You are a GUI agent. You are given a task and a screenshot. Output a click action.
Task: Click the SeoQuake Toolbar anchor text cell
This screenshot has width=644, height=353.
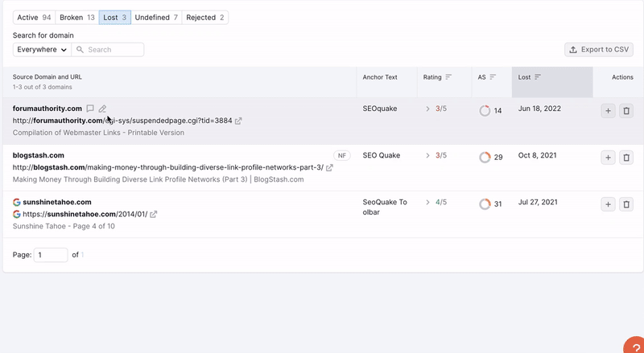coord(385,207)
